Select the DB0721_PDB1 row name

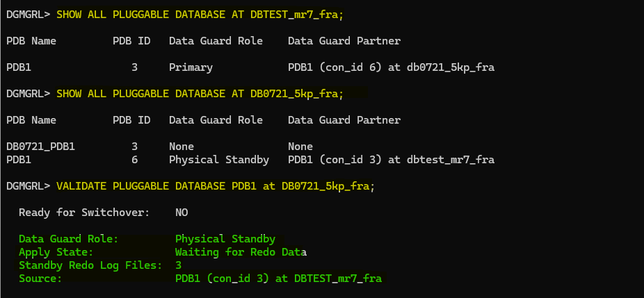pos(40,147)
